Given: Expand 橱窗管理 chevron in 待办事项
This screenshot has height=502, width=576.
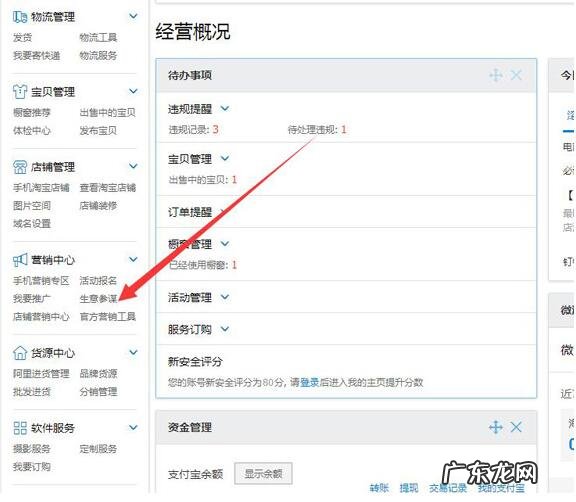Looking at the screenshot, I should point(225,243).
